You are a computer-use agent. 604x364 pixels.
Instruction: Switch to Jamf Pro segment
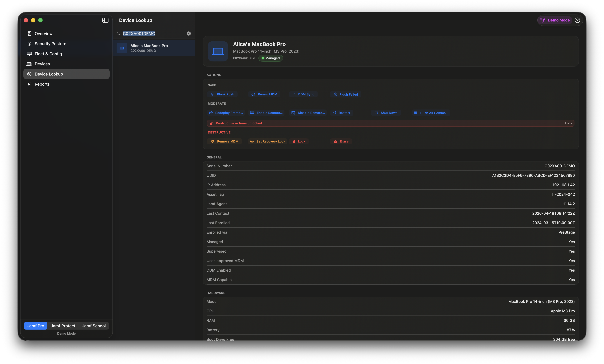point(36,326)
